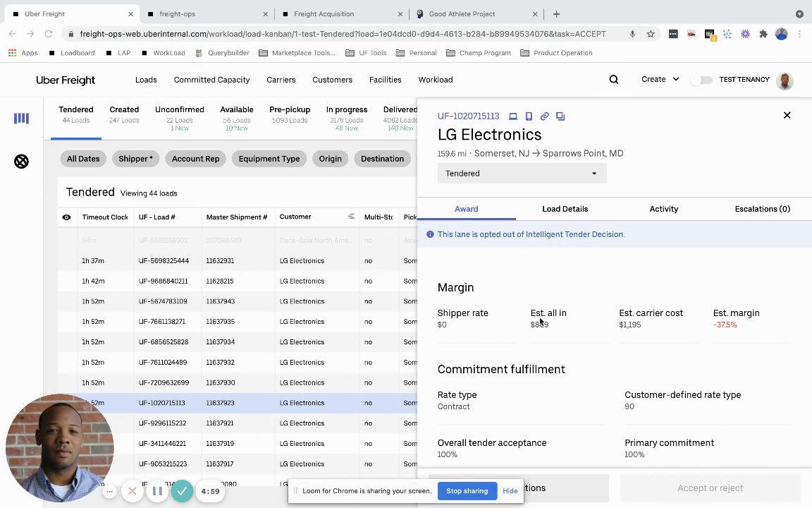Sort by Timeout Clock column header
Screen dimensions: 812x508
point(105,217)
